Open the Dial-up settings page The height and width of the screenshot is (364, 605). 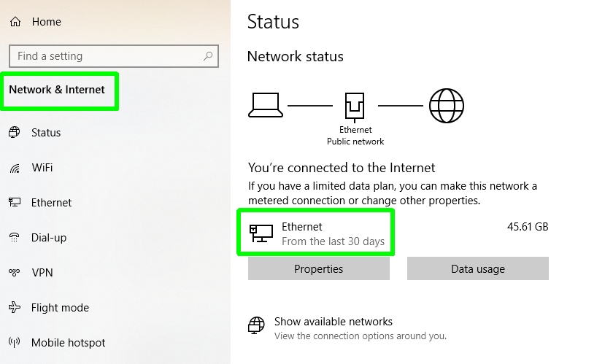tap(48, 238)
